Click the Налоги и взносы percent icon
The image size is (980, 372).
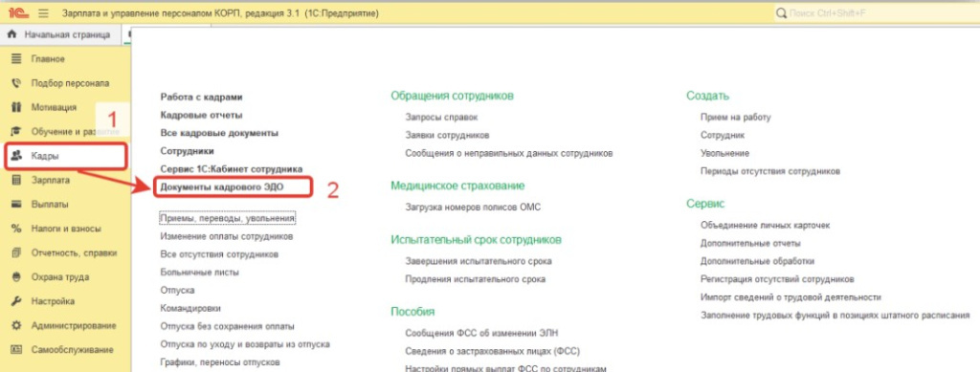[16, 229]
